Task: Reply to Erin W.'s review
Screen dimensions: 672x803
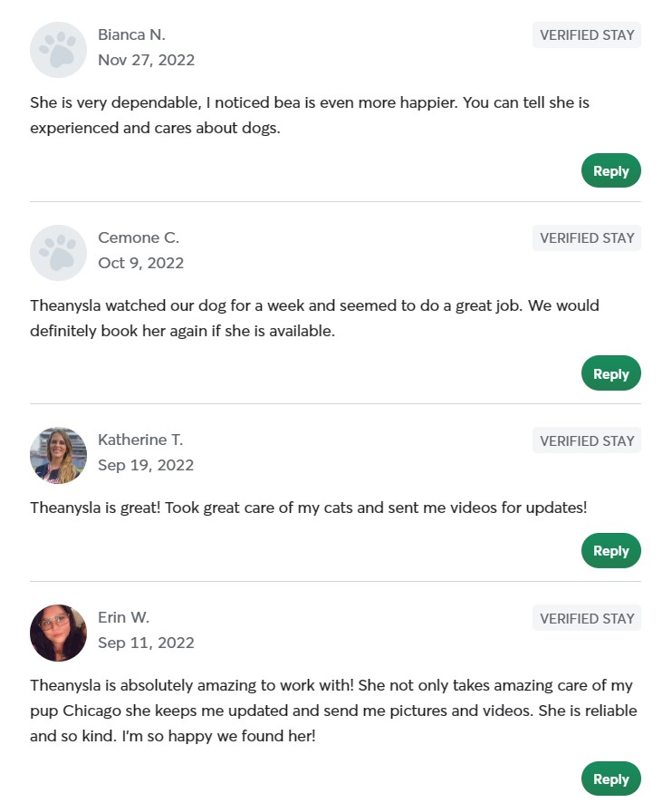Action: click(610, 779)
